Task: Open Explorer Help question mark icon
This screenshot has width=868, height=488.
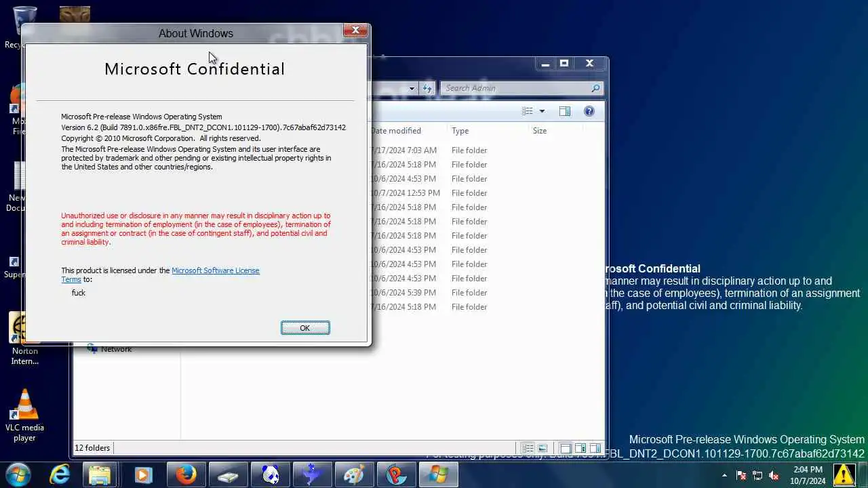Action: click(x=589, y=111)
